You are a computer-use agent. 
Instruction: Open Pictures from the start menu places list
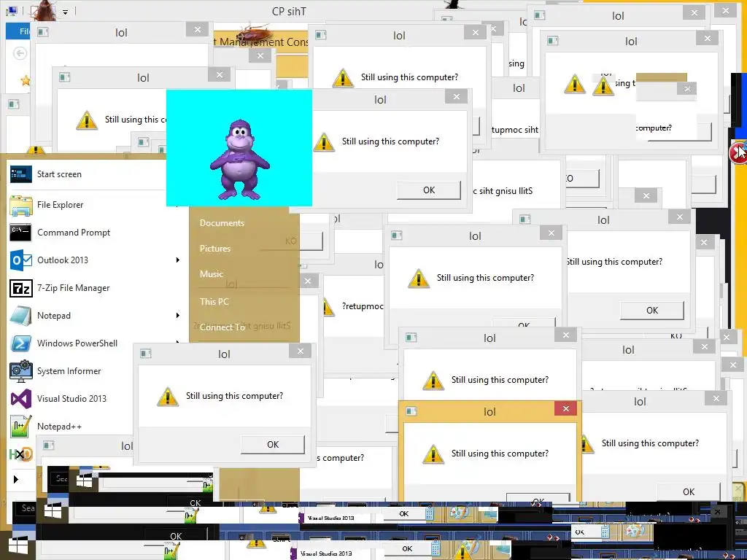point(215,249)
